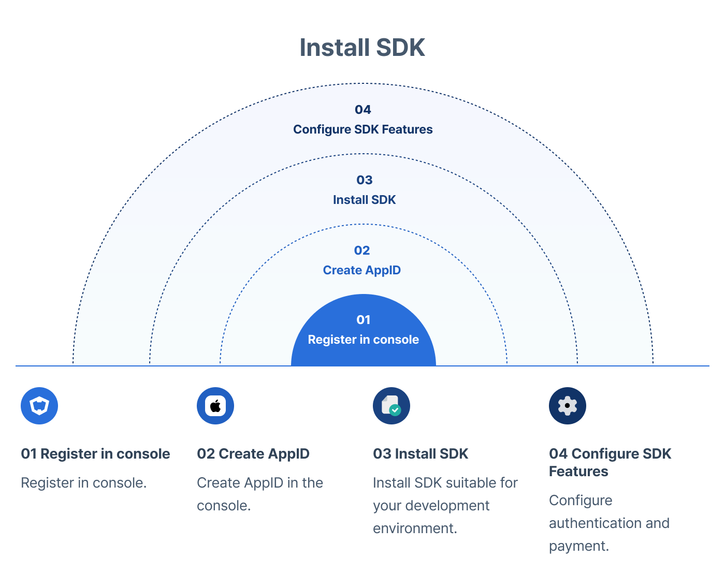Click the 'Create AppID in the console.' description
725x588 pixels.
point(259,494)
